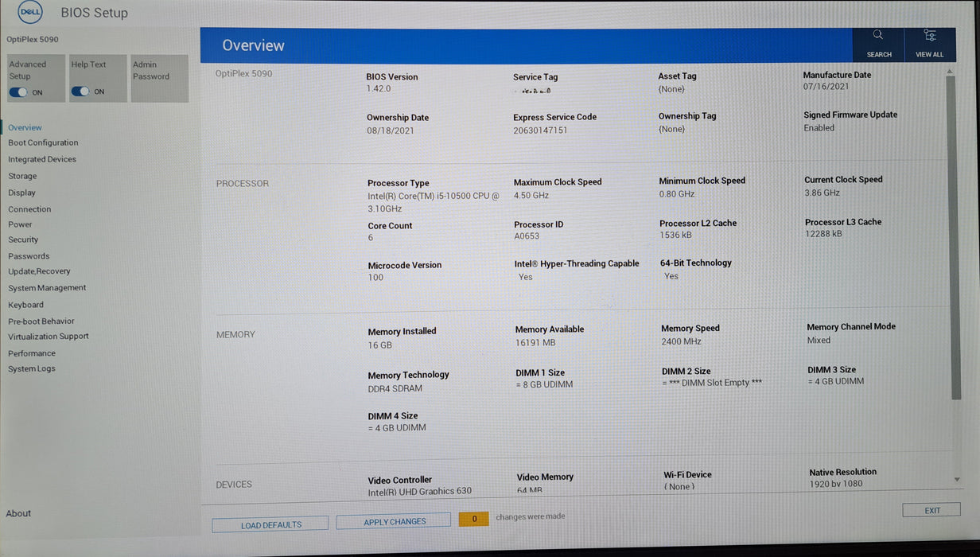Click the Processor L2 Cache 1536 kB
980x557 pixels.
click(675, 236)
